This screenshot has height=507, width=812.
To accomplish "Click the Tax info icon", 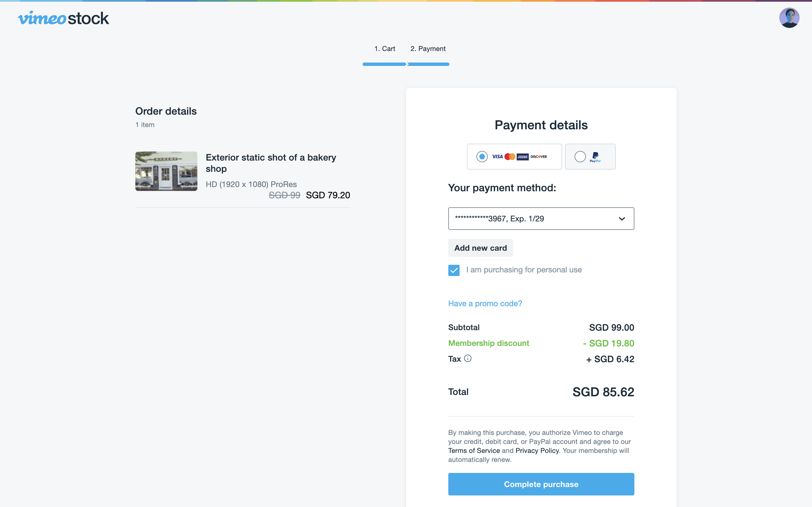I will pyautogui.click(x=468, y=359).
